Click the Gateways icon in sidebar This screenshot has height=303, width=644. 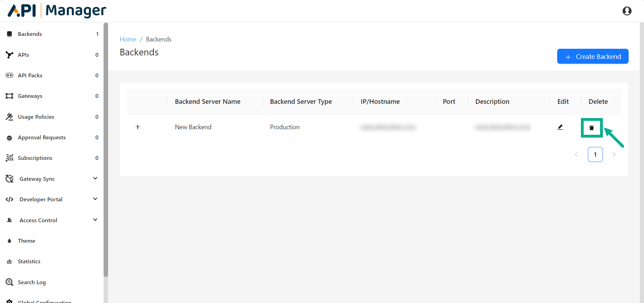[9, 96]
